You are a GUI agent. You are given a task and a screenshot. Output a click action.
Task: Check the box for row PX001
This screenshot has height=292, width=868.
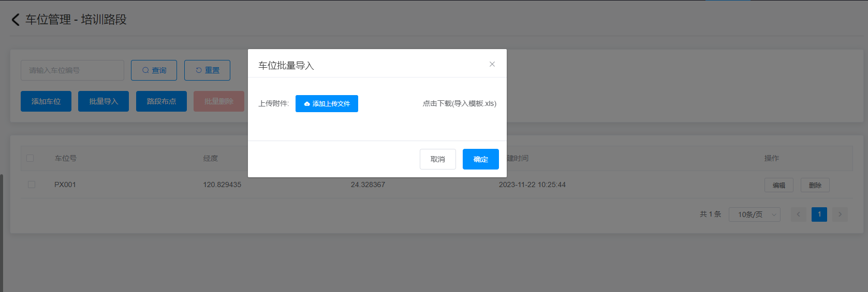click(32, 185)
